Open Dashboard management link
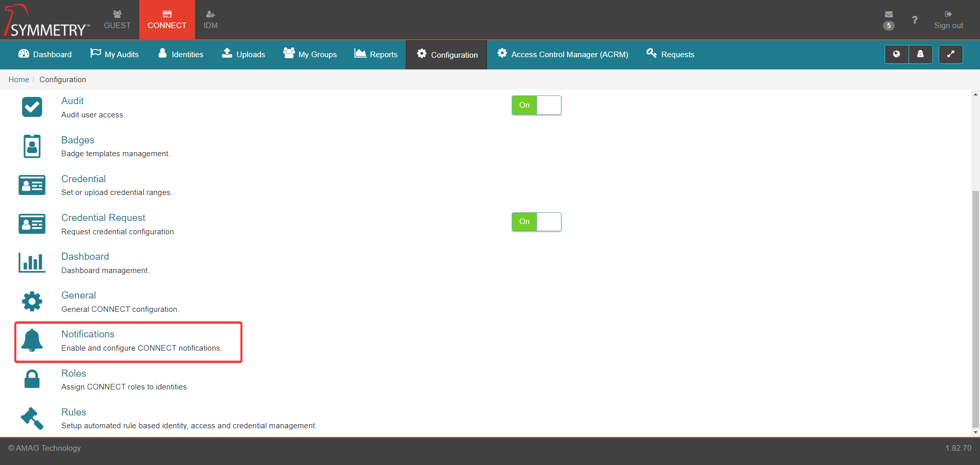The width and height of the screenshot is (980, 465). pos(85,257)
